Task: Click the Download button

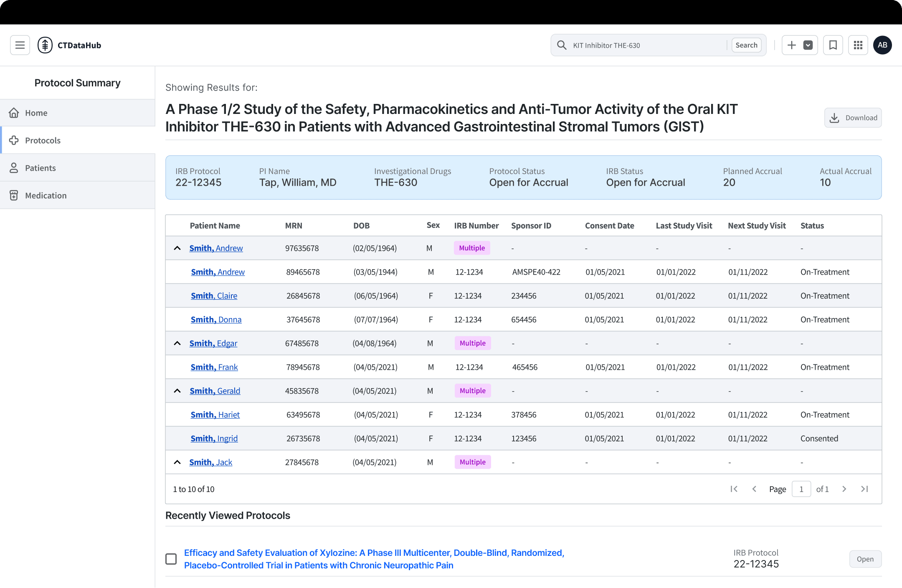Action: 853,118
